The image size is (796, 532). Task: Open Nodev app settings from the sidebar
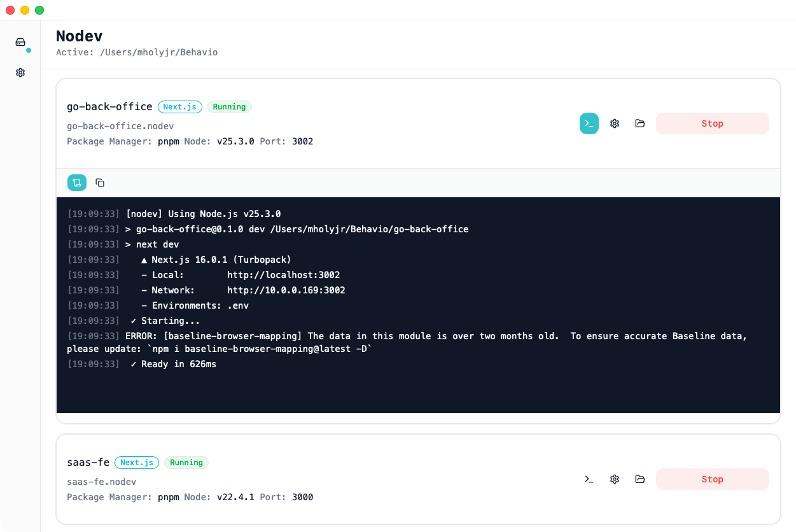click(x=20, y=73)
